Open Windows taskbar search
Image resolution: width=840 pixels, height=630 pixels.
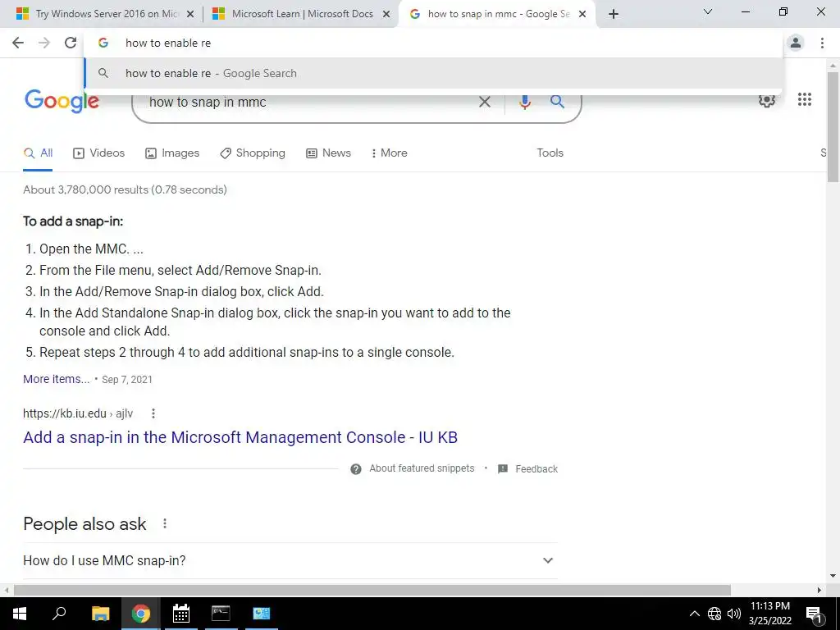59,614
